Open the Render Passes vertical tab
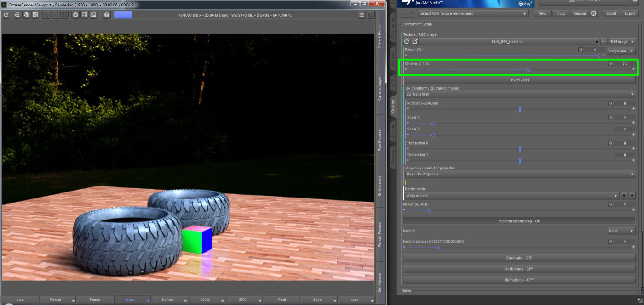The width and height of the screenshot is (644, 305). [x=379, y=234]
